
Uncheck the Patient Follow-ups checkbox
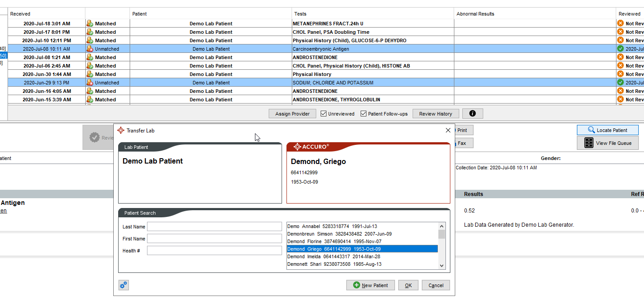coord(364,114)
